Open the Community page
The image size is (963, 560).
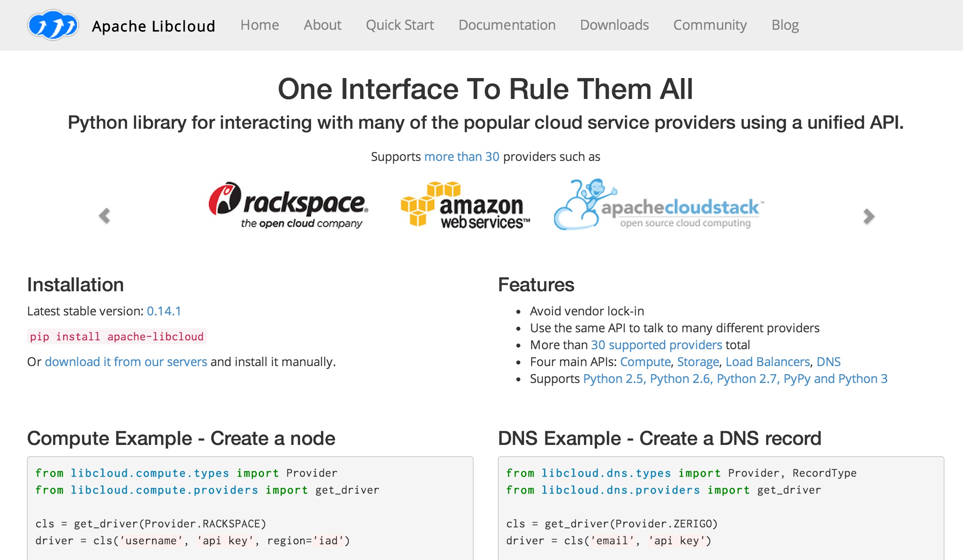[x=710, y=25]
